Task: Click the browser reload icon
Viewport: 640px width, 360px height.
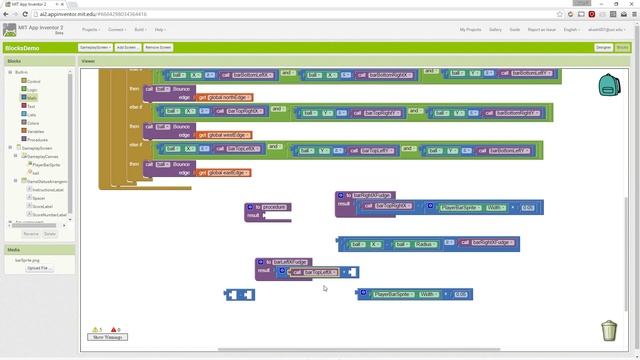Action: coord(25,14)
